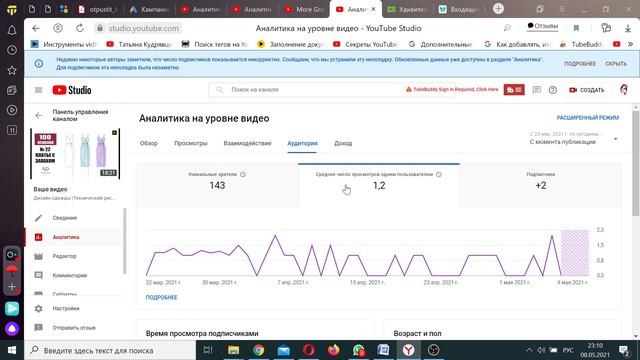The image size is (640, 360).
Task: Switch to the otpustit browser tab
Action: 98,9
